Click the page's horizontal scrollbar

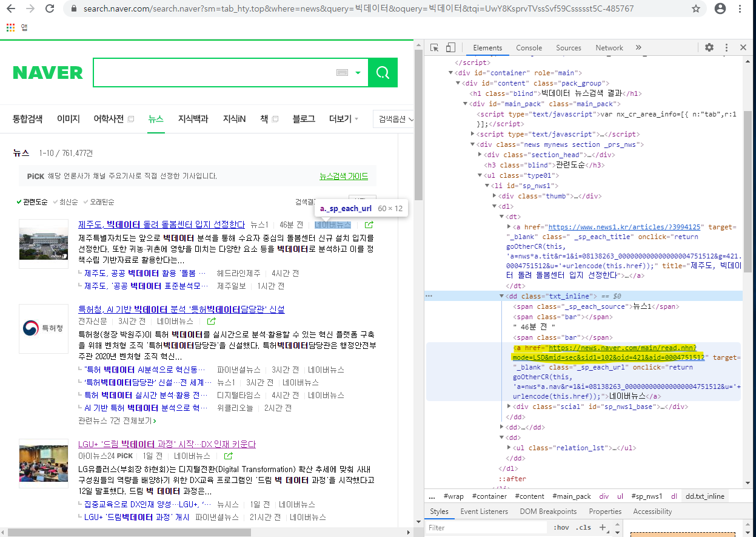coord(129,532)
